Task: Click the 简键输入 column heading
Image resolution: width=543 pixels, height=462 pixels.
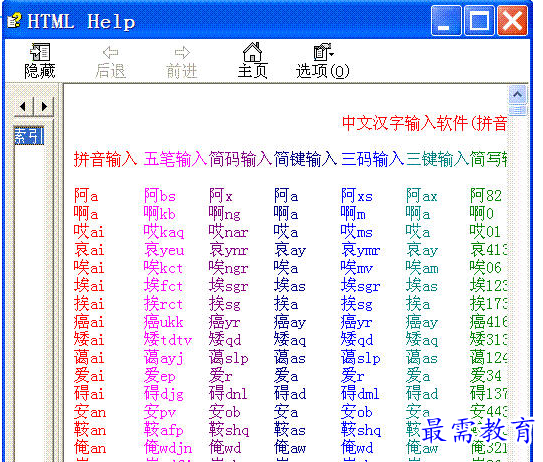Action: tap(305, 159)
